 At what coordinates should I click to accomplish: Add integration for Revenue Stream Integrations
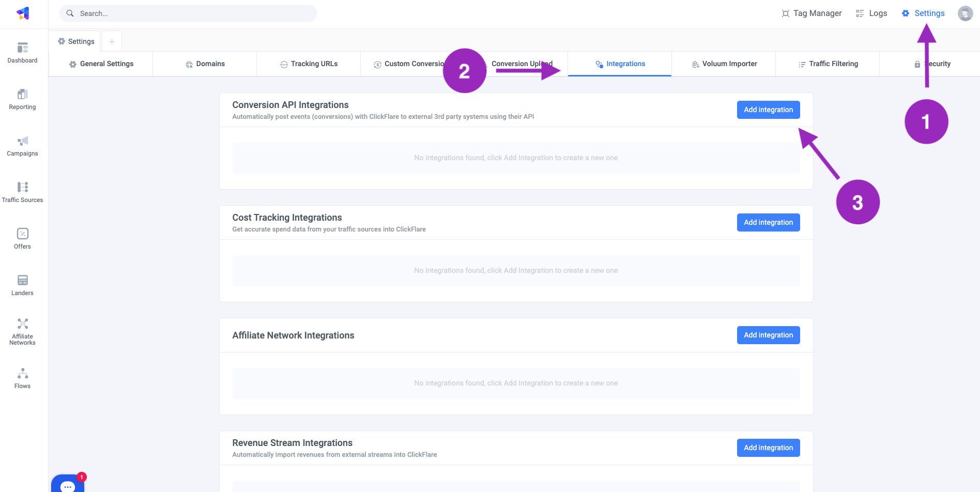(768, 448)
